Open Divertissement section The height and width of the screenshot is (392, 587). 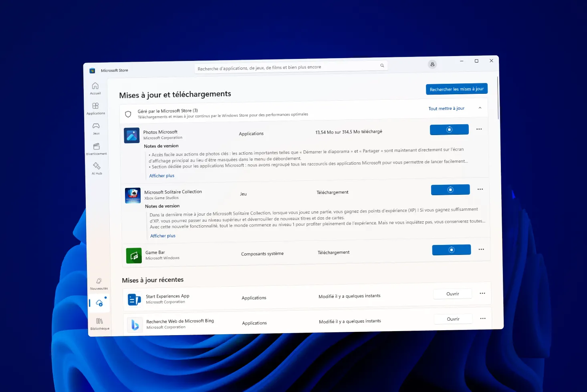point(97,149)
